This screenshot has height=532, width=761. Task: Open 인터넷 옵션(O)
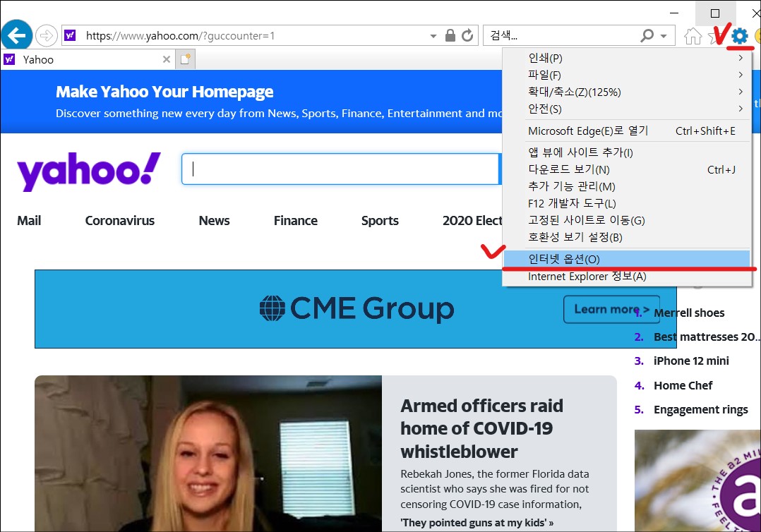pos(627,259)
